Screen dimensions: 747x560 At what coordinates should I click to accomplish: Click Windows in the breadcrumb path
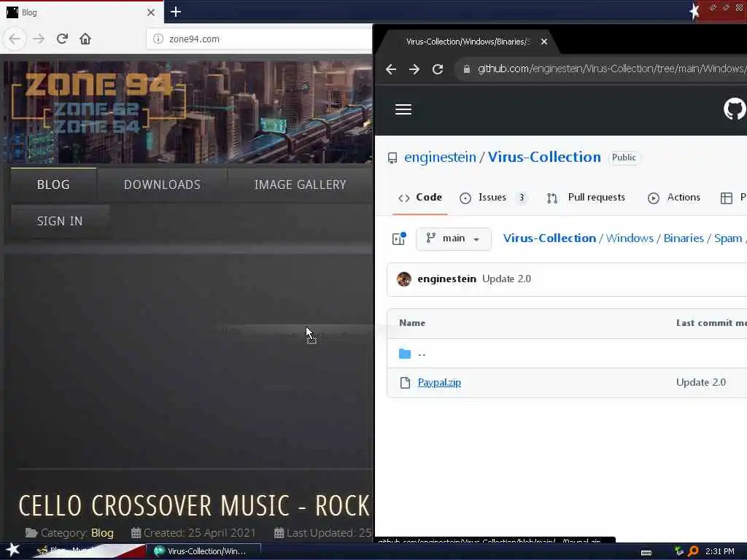pos(630,238)
